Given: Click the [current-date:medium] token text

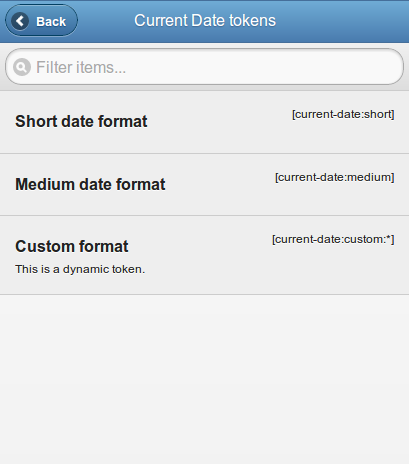Looking at the screenshot, I should pos(335,177).
